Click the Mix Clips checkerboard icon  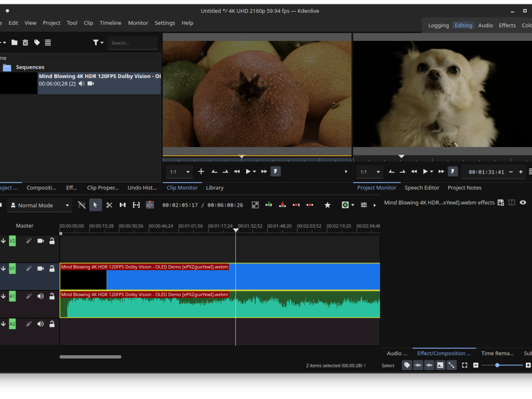pyautogui.click(x=255, y=205)
